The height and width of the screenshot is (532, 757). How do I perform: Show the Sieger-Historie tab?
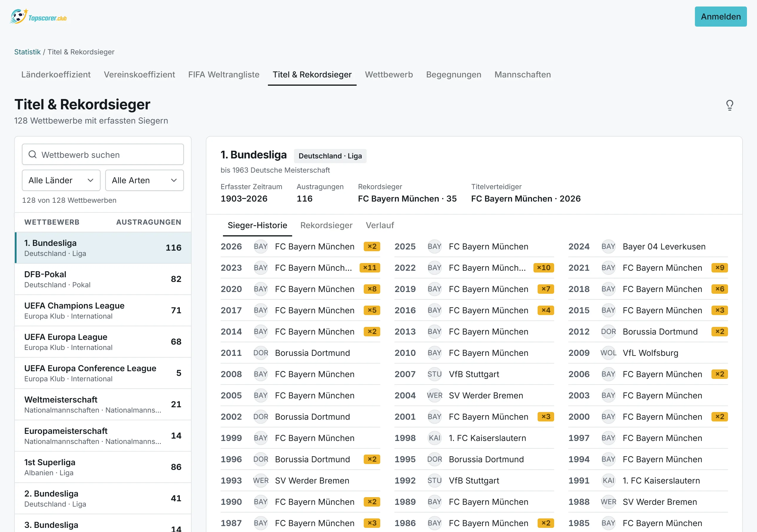(257, 226)
